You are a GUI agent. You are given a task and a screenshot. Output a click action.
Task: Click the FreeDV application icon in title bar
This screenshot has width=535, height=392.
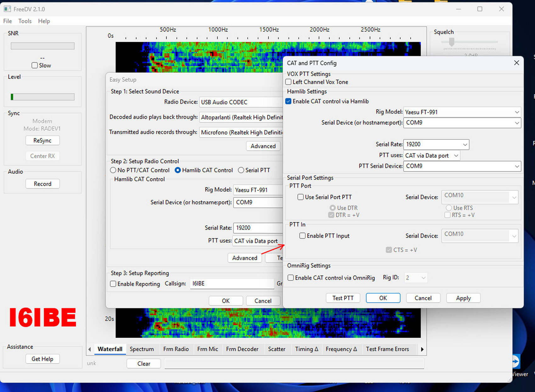[x=7, y=9]
